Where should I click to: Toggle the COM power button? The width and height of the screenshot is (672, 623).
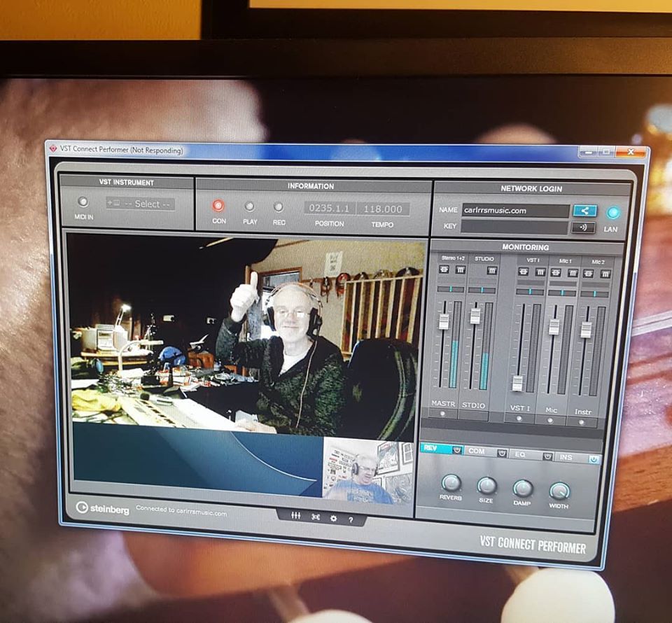point(503,453)
